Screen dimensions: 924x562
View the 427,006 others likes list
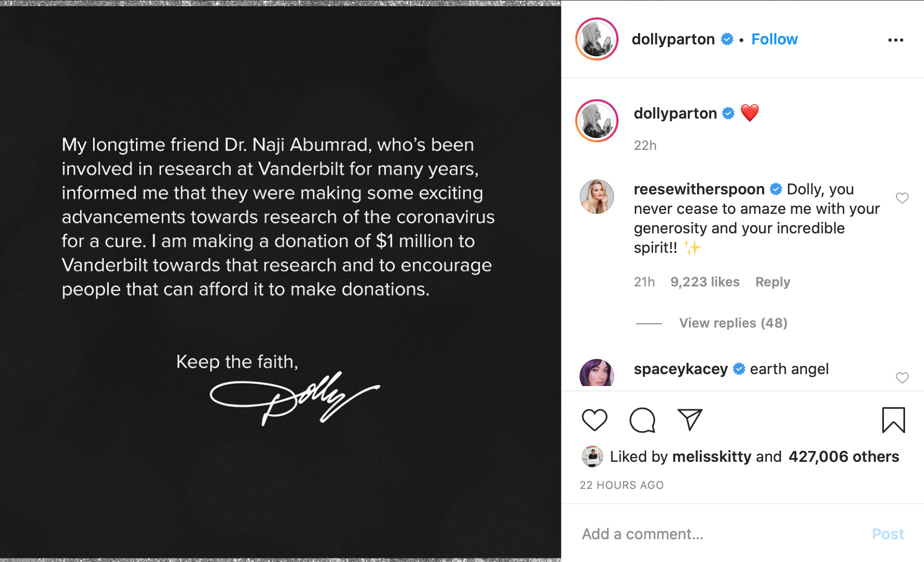click(x=843, y=456)
